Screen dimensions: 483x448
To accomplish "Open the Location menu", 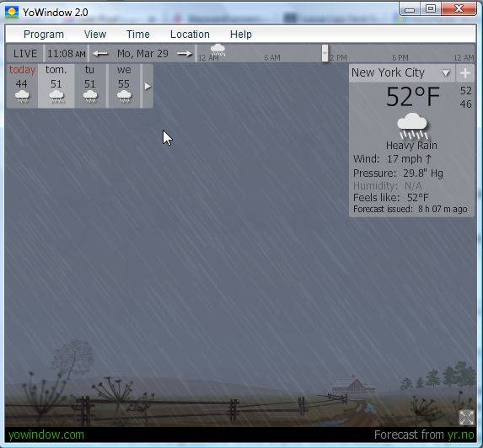I will (190, 35).
